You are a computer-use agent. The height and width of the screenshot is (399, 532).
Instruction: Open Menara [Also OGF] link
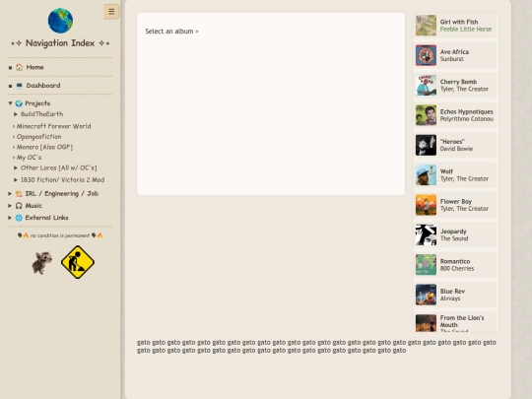[x=44, y=147]
